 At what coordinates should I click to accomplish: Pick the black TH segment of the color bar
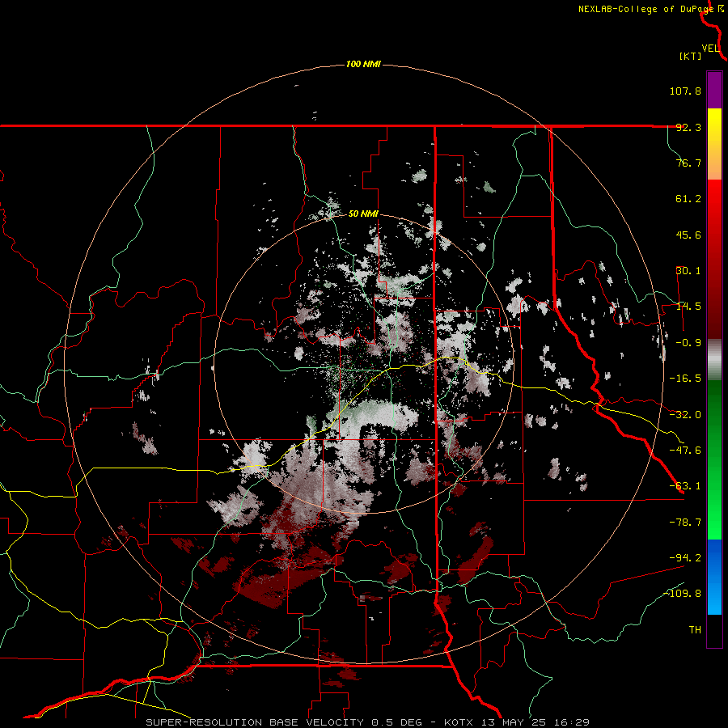click(714, 630)
